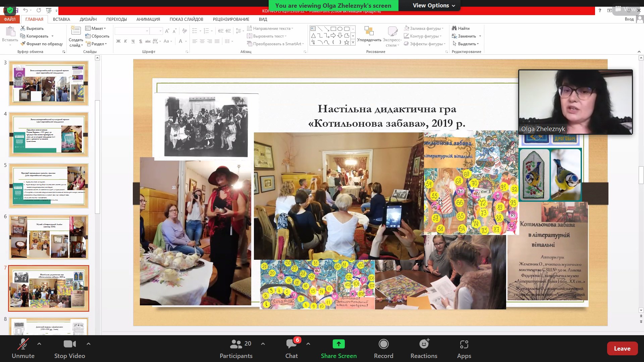Select slide 5 thumbnail
Screen dimensions: 644x362
(x=49, y=186)
